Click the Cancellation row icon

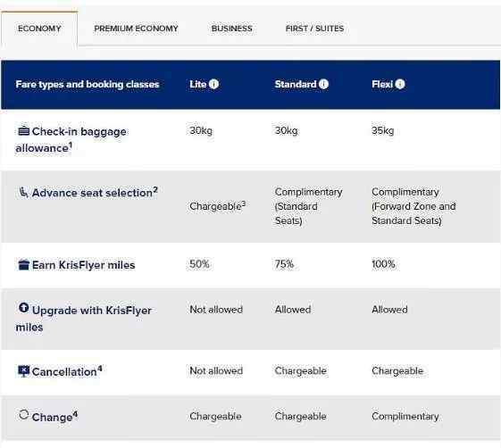tap(23, 371)
